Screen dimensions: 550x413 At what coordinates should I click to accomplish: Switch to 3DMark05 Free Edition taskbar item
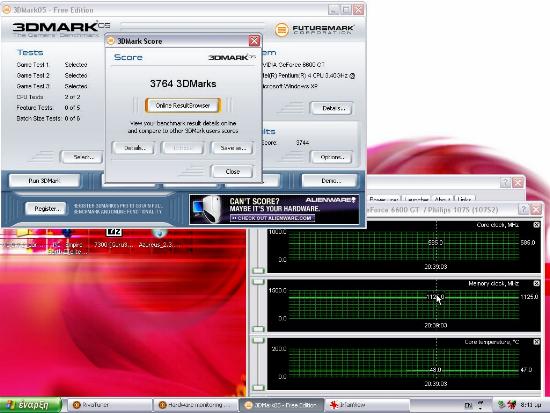click(x=281, y=405)
